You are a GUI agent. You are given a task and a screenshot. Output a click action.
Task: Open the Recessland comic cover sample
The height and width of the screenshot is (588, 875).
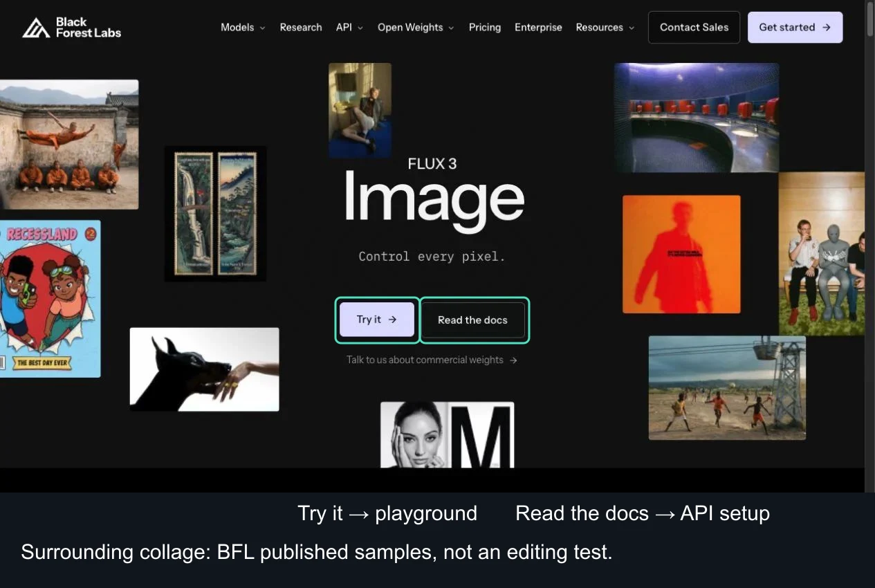(50, 299)
